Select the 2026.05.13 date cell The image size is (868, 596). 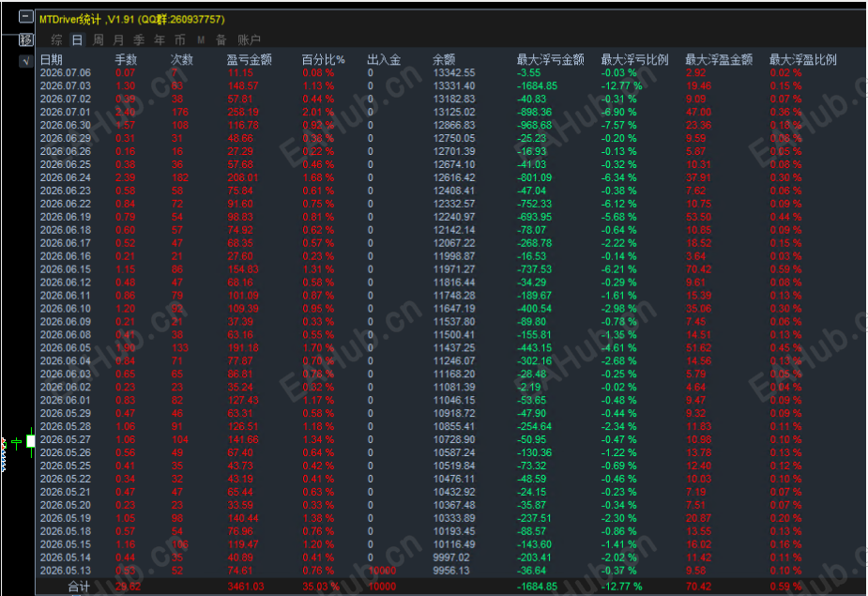click(x=66, y=571)
